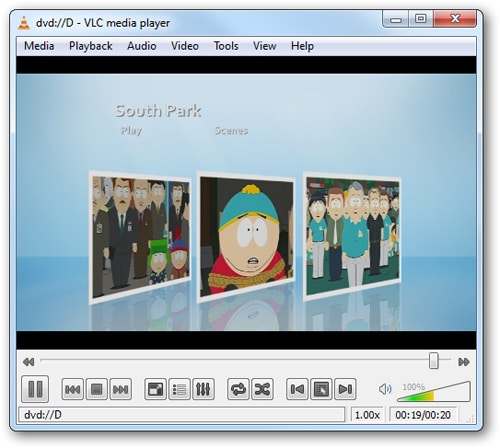Open extended settings equalizer icon
The image size is (500, 448).
[x=203, y=389]
